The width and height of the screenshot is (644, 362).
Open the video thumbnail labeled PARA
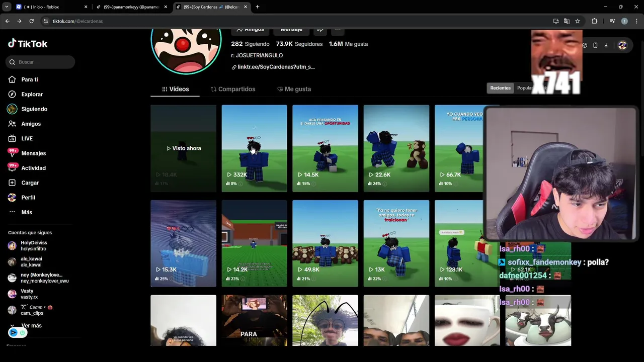point(254,320)
